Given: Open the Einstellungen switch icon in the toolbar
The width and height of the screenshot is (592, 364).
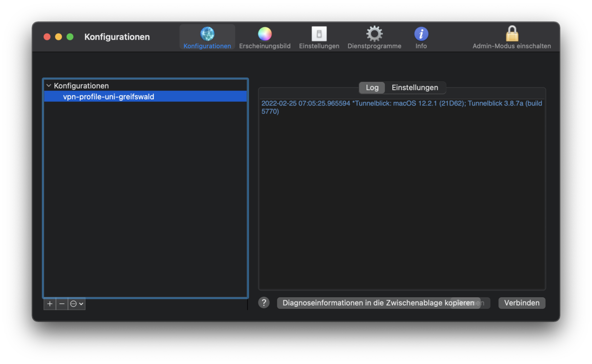Looking at the screenshot, I should tap(319, 34).
